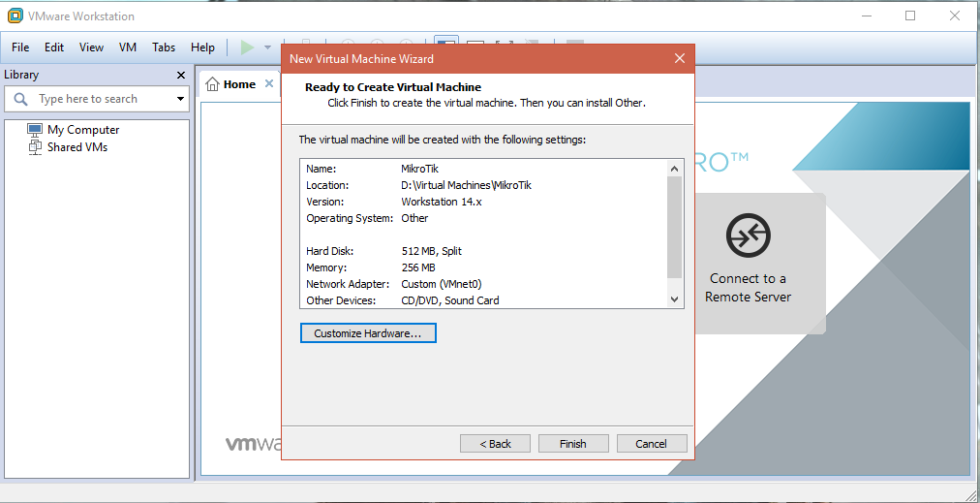Image resolution: width=980 pixels, height=503 pixels.
Task: Select My Computer in Library tree
Action: click(83, 130)
